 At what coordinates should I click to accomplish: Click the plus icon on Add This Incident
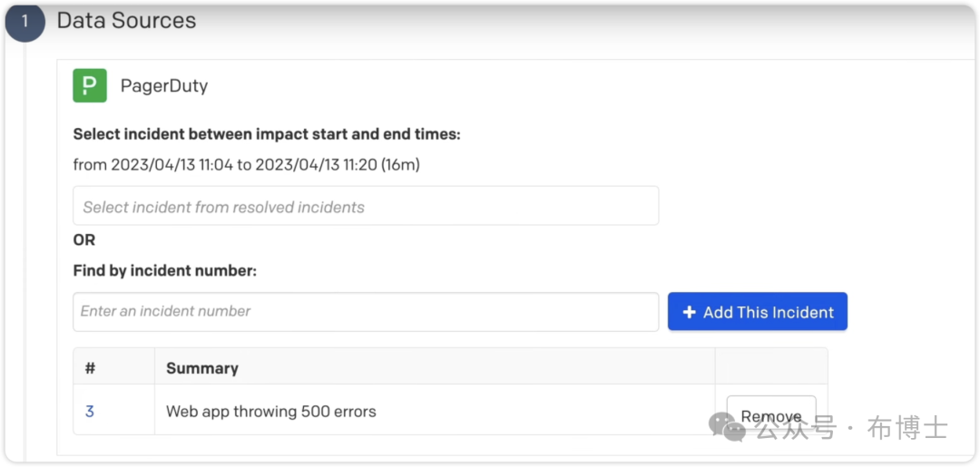[689, 312]
